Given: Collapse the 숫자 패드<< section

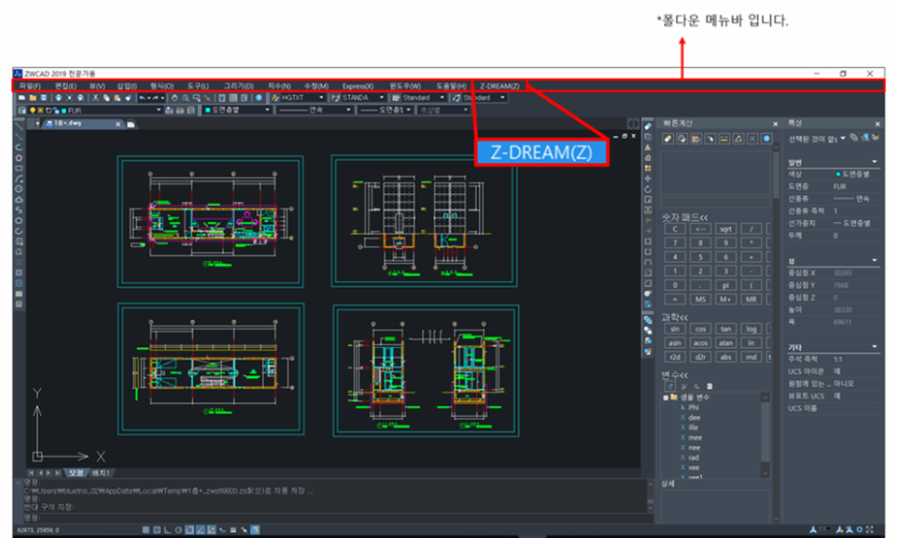Looking at the screenshot, I should click(684, 217).
